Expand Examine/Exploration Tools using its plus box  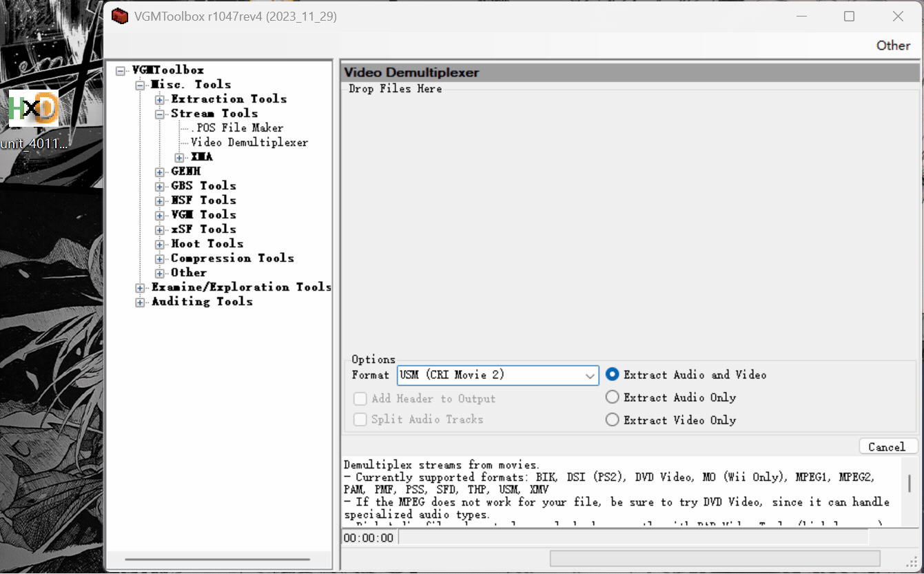pyautogui.click(x=141, y=287)
